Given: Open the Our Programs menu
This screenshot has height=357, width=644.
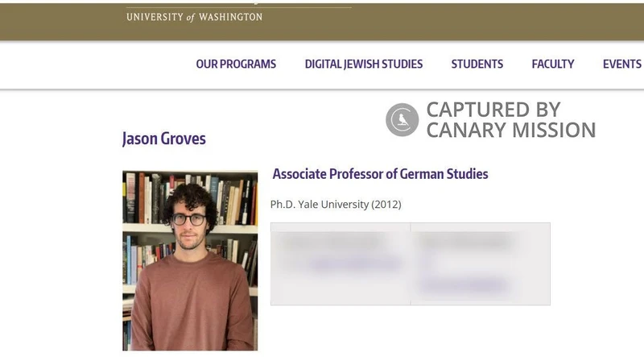Looking at the screenshot, I should coord(236,64).
